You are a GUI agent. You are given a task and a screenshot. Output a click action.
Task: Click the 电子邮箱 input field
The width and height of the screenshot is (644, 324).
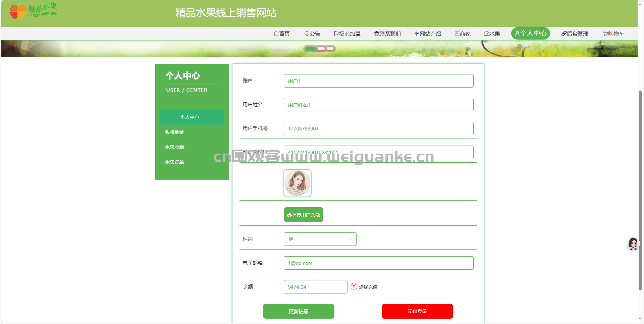(x=378, y=263)
